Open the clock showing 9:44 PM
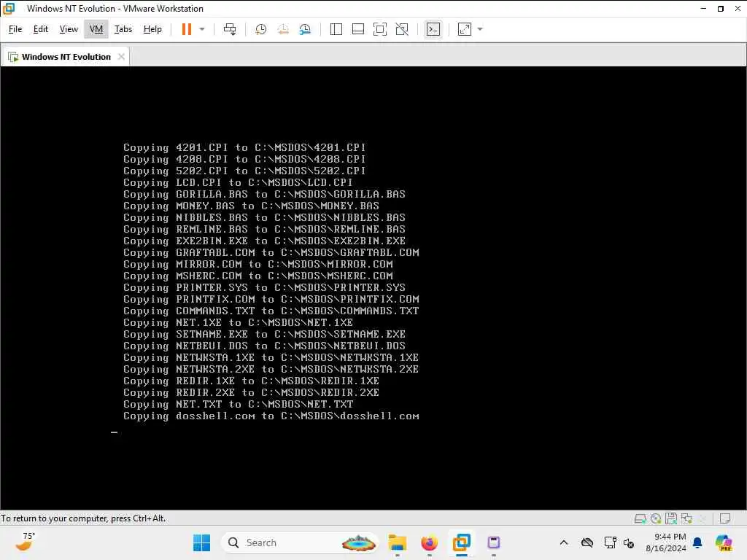747x560 pixels. click(666, 542)
